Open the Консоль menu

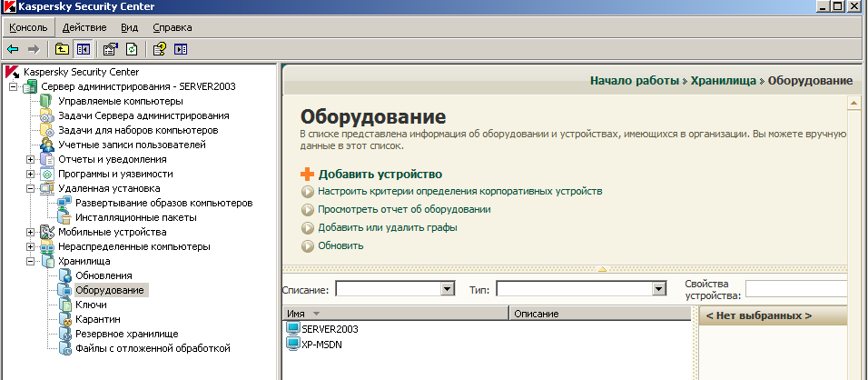[x=28, y=27]
